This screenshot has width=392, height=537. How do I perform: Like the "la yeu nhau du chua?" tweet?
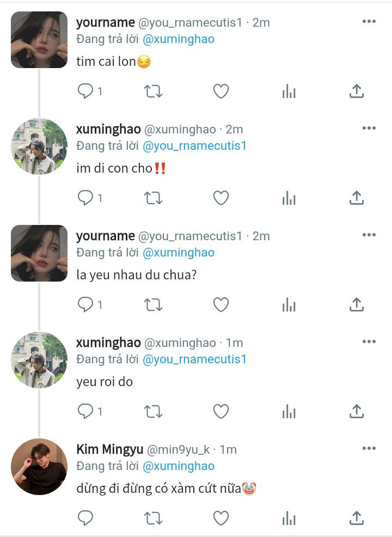pyautogui.click(x=221, y=305)
